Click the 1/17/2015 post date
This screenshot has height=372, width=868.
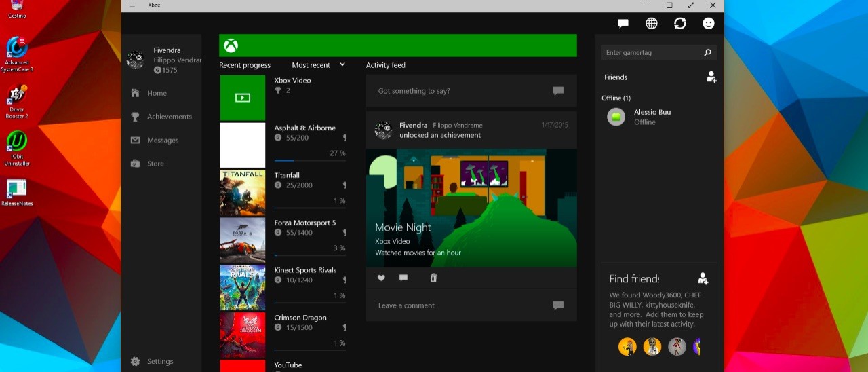(555, 125)
